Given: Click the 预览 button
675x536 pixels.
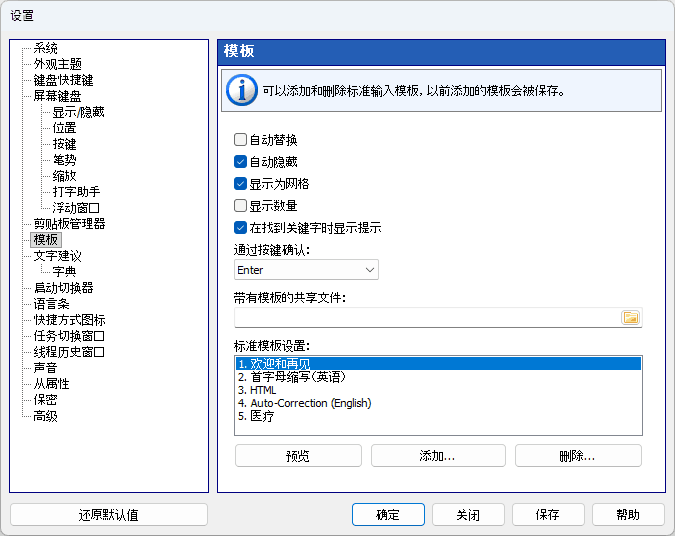Looking at the screenshot, I should (x=298, y=455).
